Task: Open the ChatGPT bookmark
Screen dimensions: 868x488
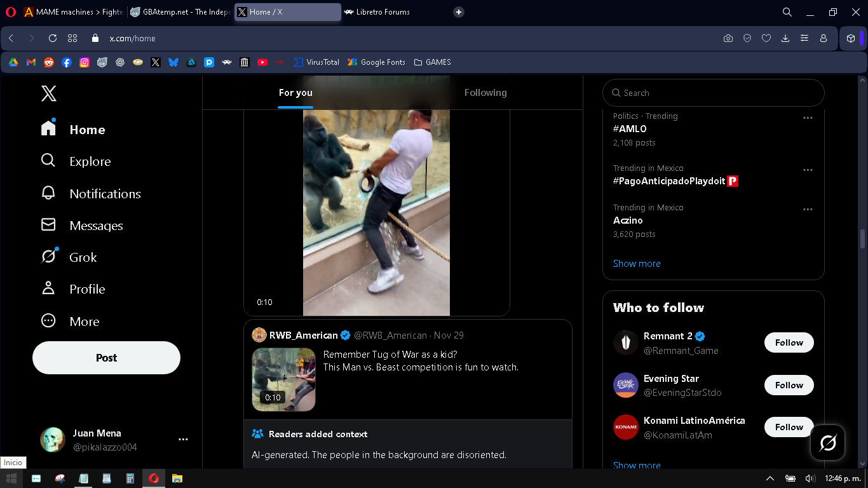Action: [x=120, y=62]
